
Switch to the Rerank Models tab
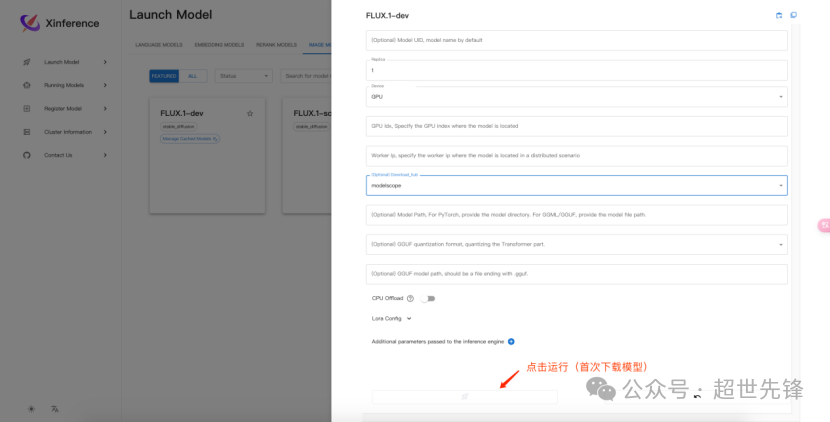[276, 45]
